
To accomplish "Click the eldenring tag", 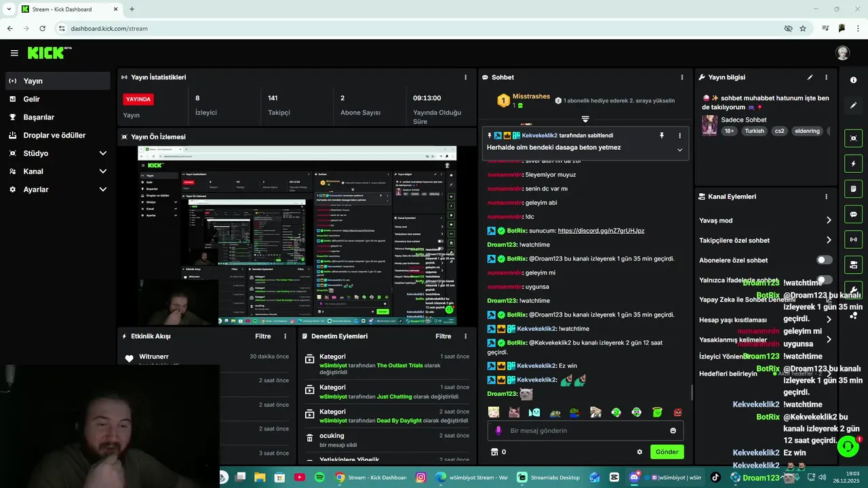I will [807, 131].
